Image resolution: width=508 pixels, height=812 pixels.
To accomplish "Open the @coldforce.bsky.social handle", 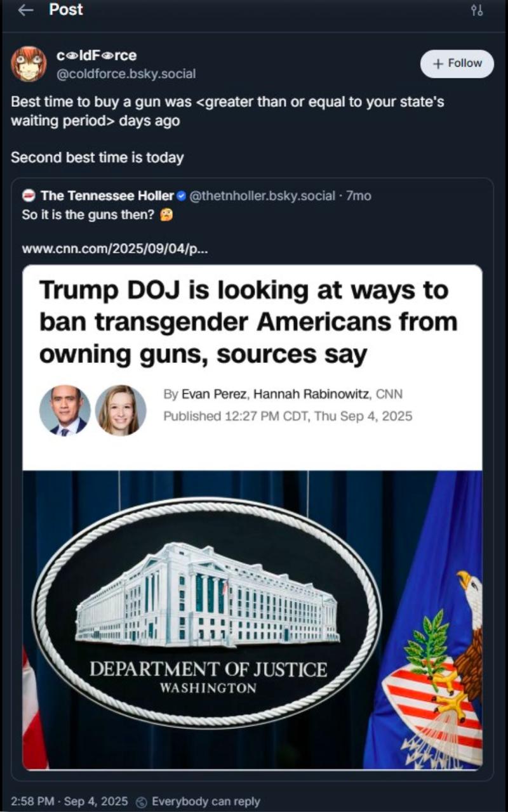I will 126,74.
